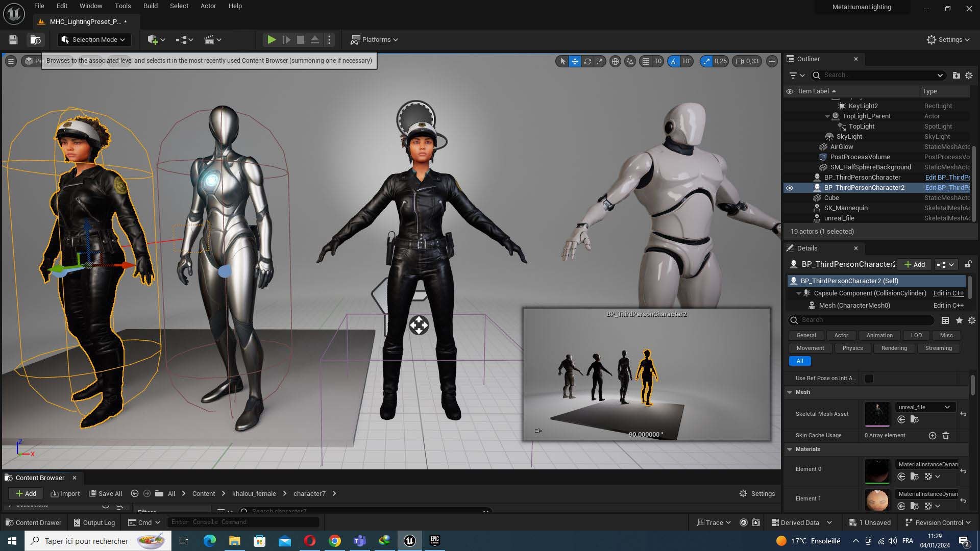Collapse the Mesh section in Details
This screenshot has width=980, height=551.
(x=790, y=392)
